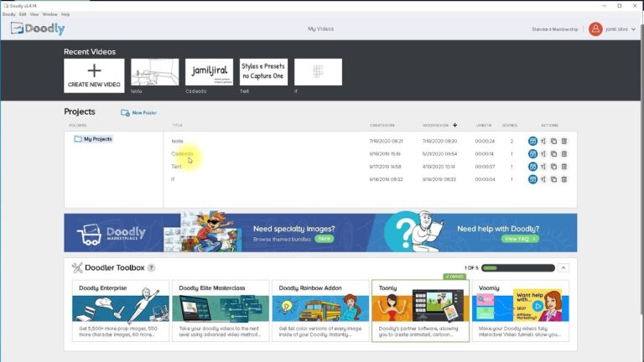Click the rename icon in the 'if' project row
This screenshot has width=644, height=362.
coord(543,179)
